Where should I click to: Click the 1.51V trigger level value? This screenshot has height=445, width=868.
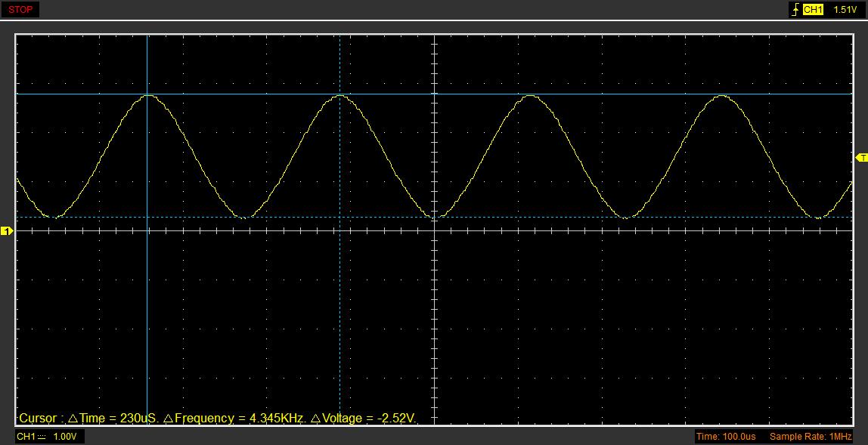point(845,10)
